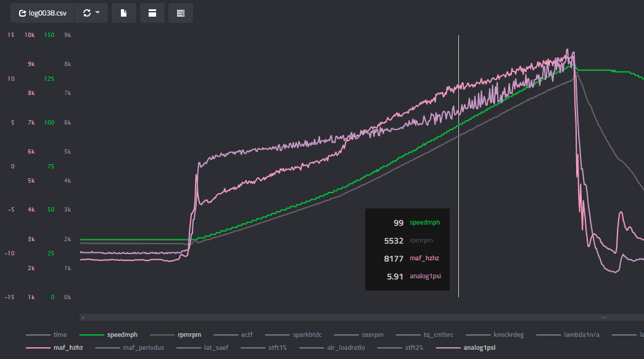Enable the lambda1n/a legend entry
This screenshot has width=644, height=359.
click(568, 335)
